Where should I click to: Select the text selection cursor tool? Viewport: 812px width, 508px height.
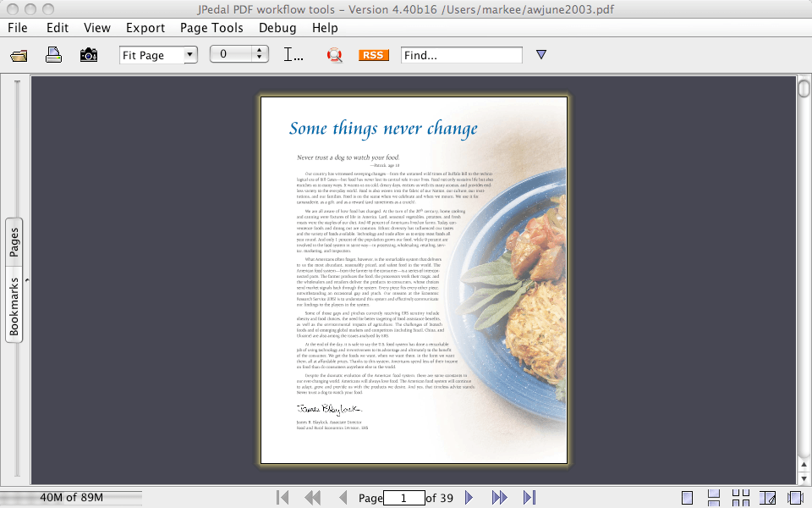293,55
